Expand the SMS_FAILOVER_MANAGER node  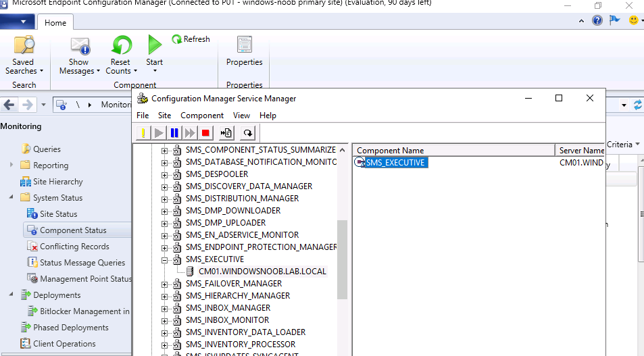[x=164, y=284]
